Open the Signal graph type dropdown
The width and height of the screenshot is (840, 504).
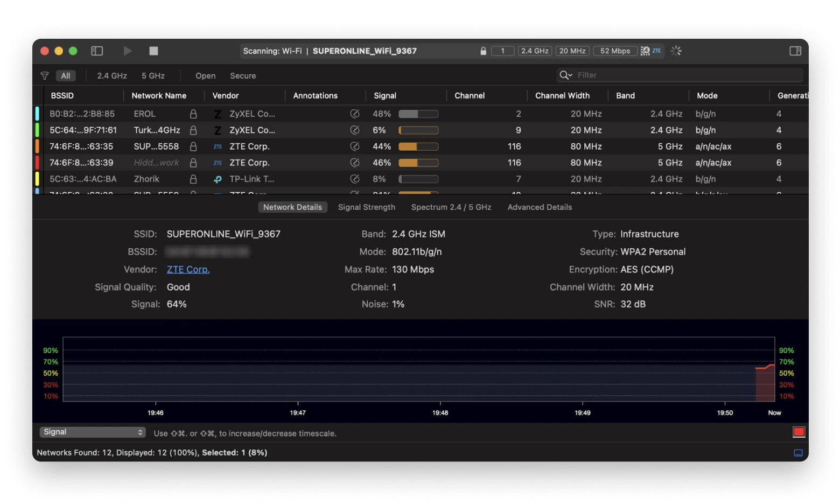coord(92,432)
